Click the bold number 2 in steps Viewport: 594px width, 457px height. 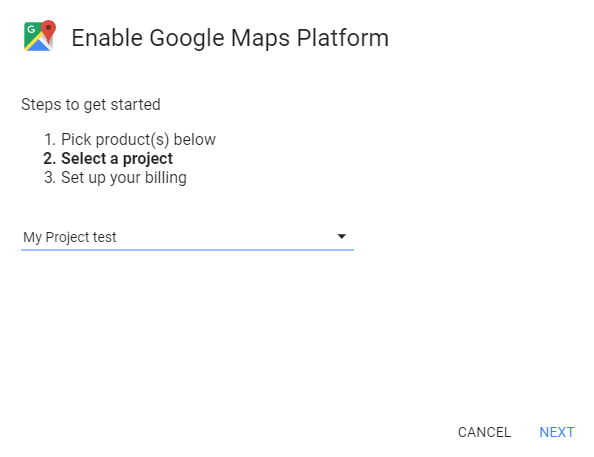pos(49,158)
